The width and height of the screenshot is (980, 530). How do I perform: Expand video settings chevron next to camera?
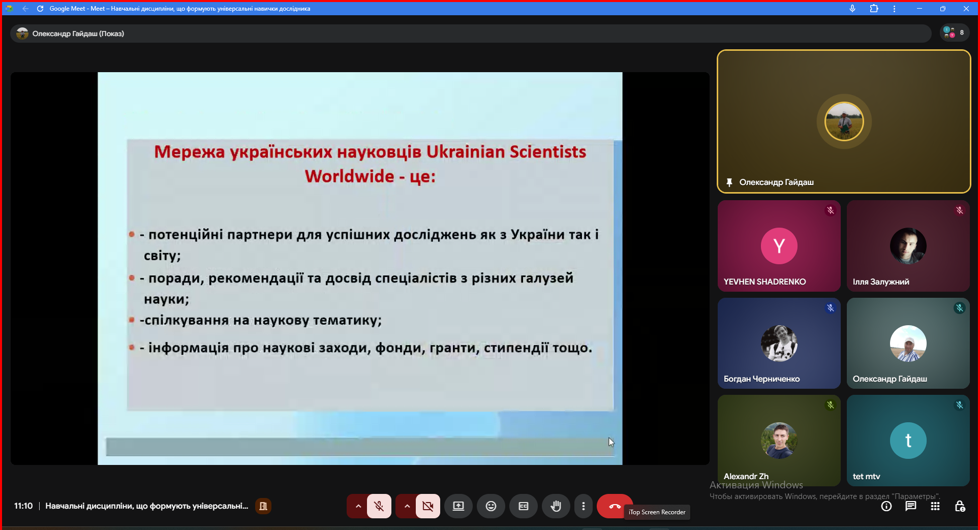407,506
